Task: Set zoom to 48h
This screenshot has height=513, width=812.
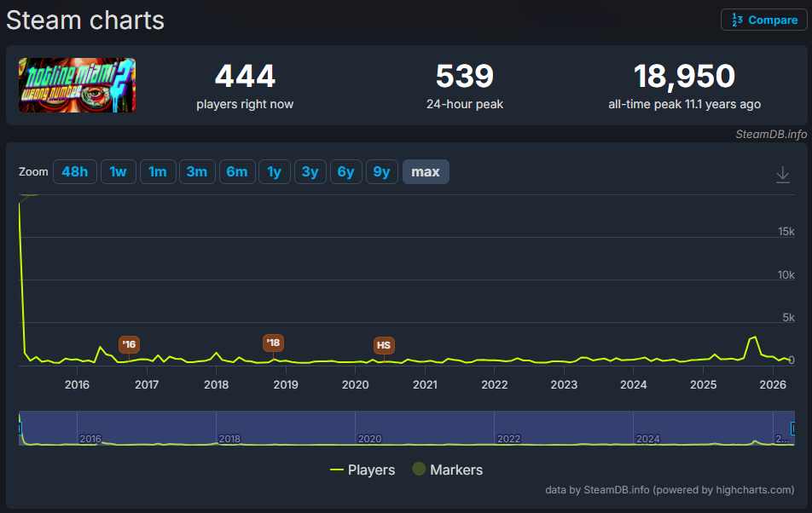Action: coord(74,171)
